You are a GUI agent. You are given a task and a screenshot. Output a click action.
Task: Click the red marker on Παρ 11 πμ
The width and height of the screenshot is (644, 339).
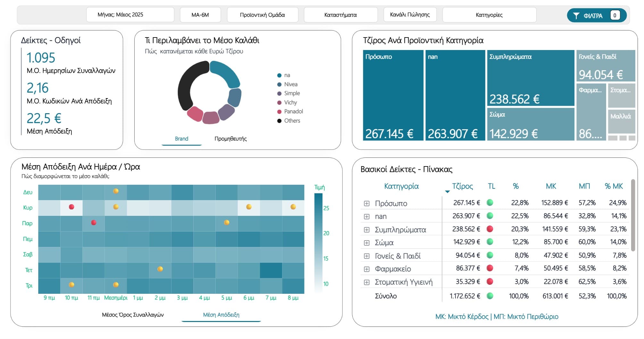[x=94, y=223]
